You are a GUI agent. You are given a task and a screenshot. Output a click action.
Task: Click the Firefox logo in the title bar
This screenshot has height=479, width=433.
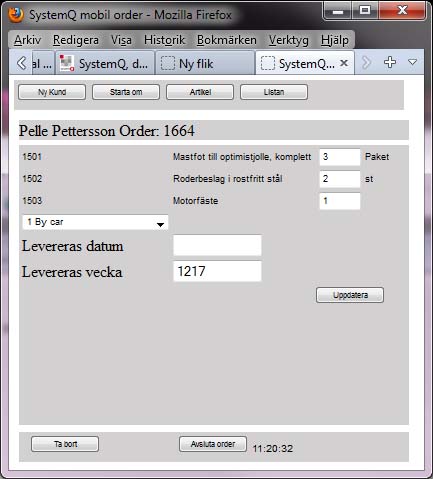tap(16, 15)
